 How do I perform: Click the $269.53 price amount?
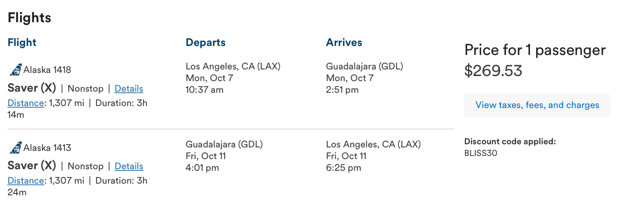(x=493, y=71)
